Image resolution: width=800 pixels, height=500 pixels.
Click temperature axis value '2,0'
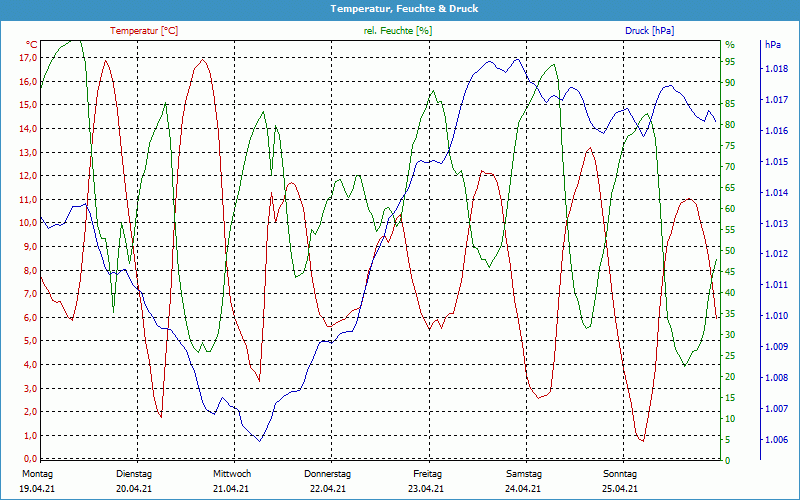[30, 412]
